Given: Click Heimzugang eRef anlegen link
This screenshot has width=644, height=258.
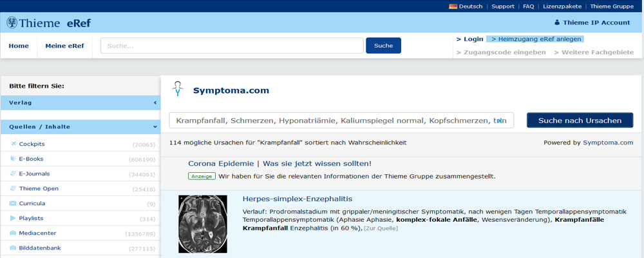Looking at the screenshot, I should click(535, 39).
